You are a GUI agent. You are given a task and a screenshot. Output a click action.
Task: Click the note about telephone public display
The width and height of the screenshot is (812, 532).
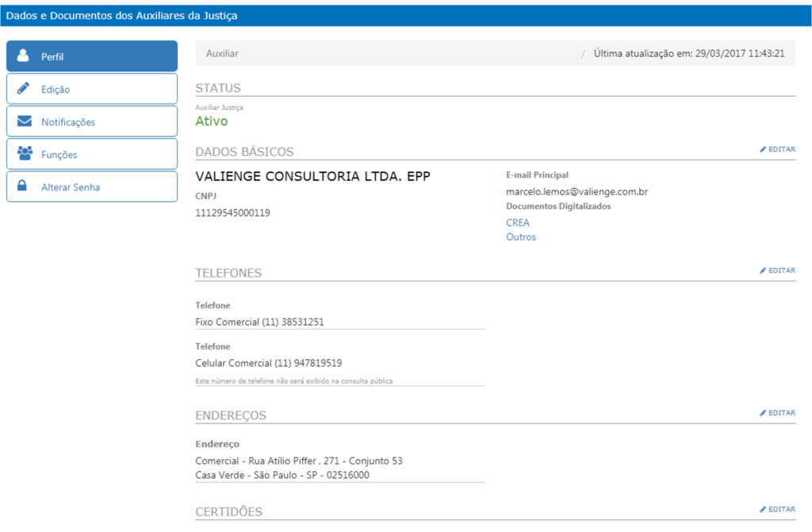click(x=293, y=381)
